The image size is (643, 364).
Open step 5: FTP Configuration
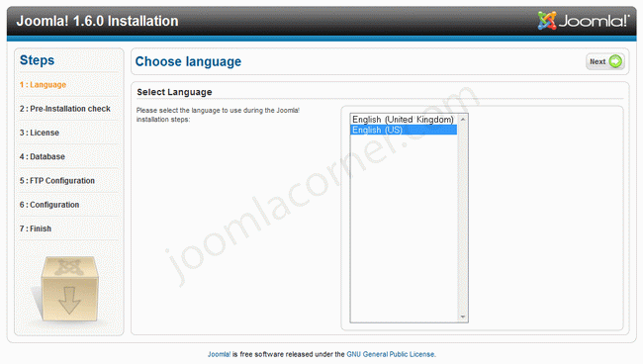tap(57, 181)
